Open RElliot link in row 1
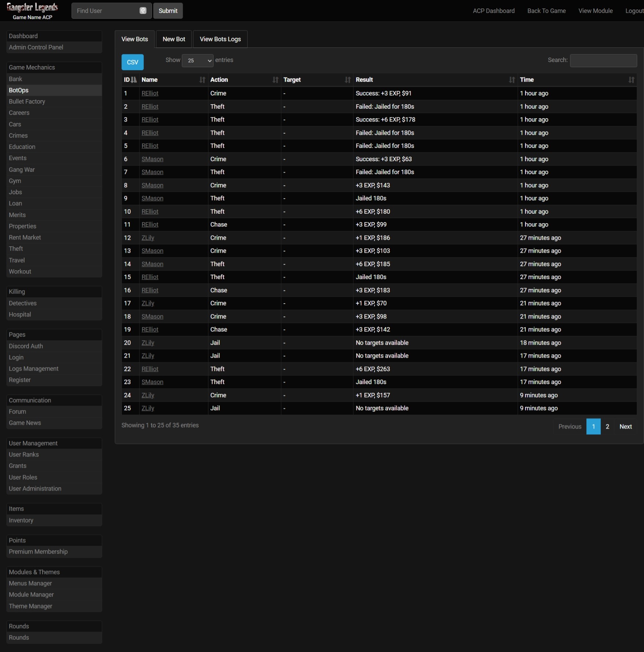 [x=150, y=93]
